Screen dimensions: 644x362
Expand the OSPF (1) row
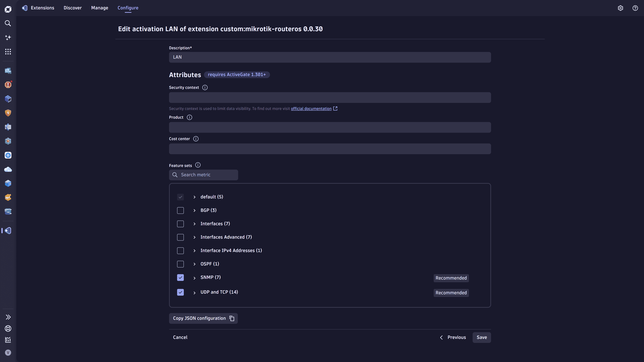(194, 264)
